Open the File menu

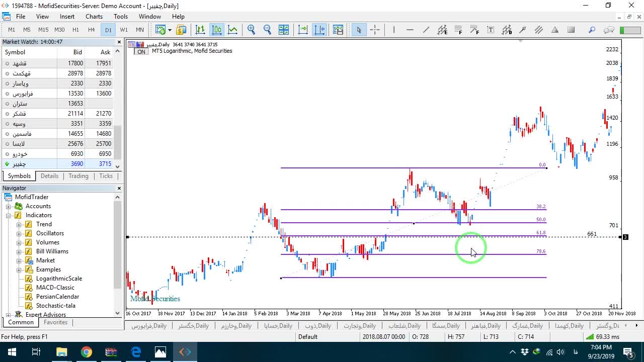[20, 17]
